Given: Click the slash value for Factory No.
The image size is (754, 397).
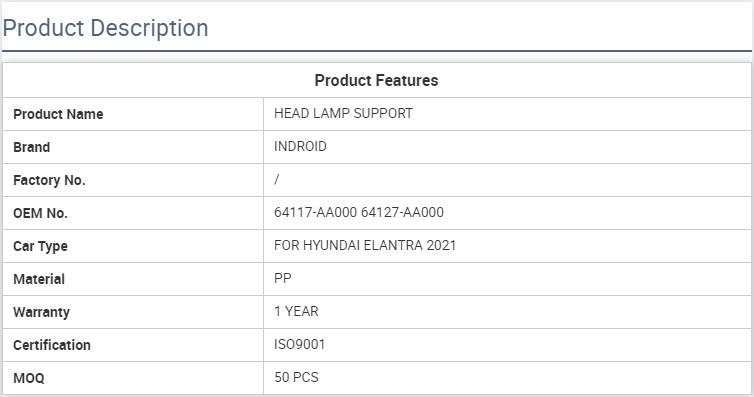Looking at the screenshot, I should [276, 179].
